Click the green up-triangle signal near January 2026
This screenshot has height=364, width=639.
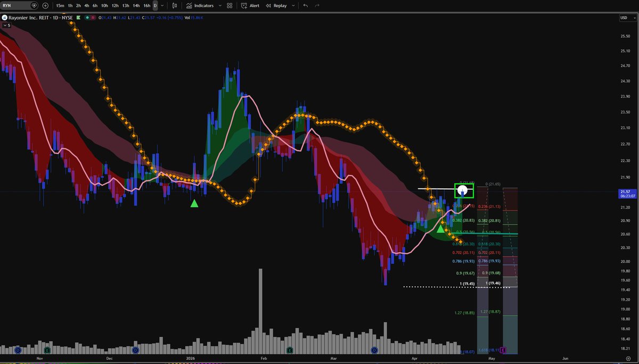(x=194, y=203)
